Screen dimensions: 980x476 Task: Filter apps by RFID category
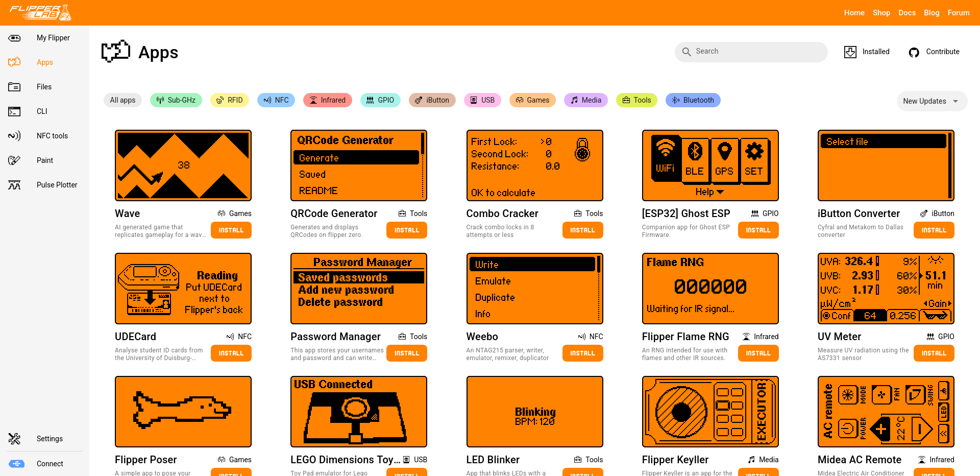click(229, 100)
